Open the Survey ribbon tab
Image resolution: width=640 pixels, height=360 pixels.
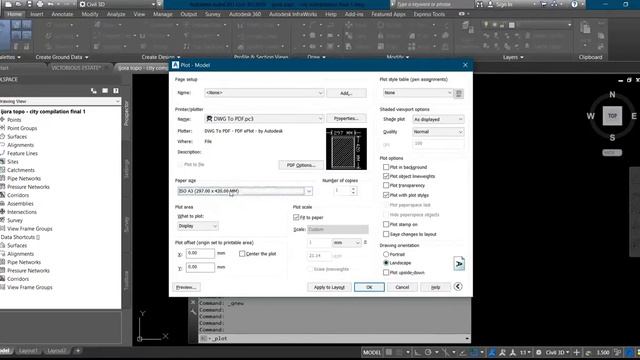click(x=213, y=14)
